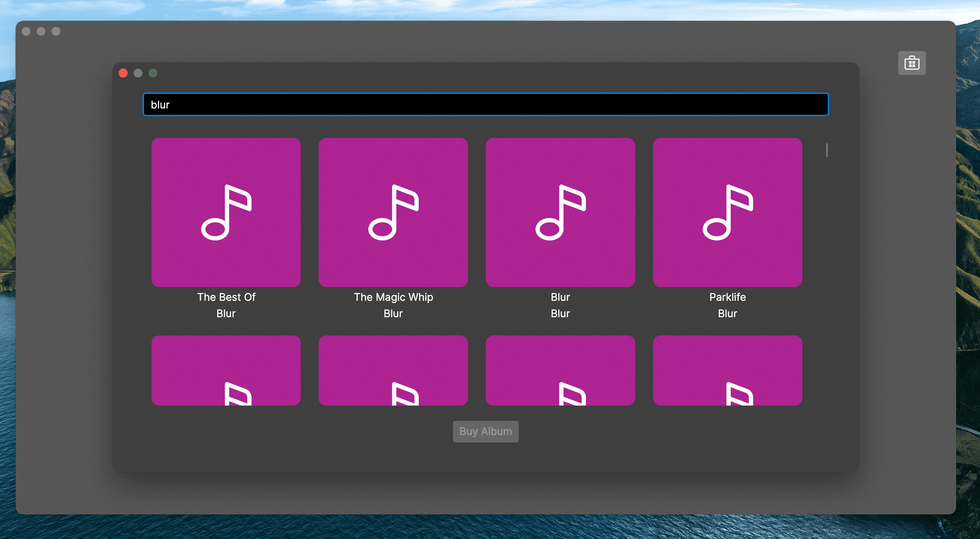
Task: Click Blur artist name under Parklife
Action: [x=727, y=313]
